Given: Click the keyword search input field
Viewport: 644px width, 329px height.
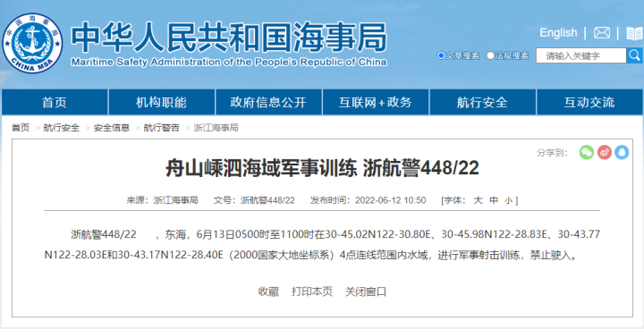Looking at the screenshot, I should (581, 55).
